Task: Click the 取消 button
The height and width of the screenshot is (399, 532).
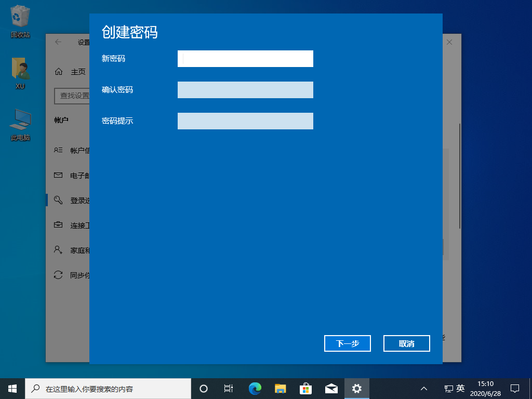Action: [x=406, y=343]
